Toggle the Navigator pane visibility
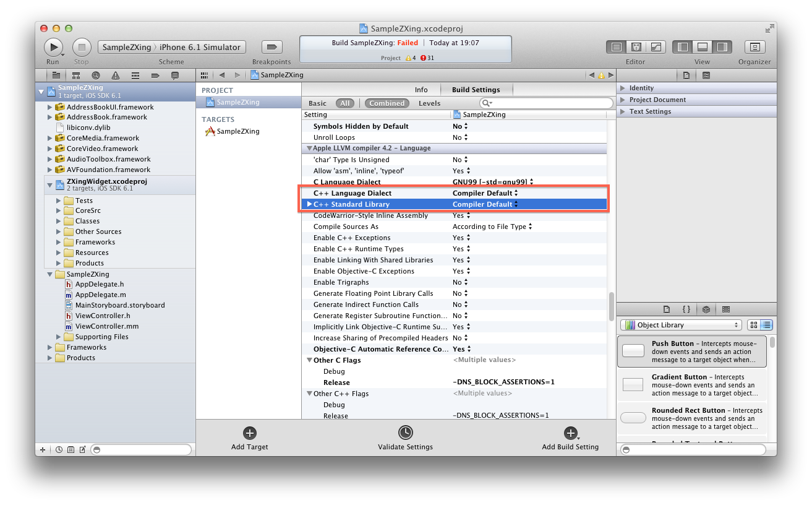The width and height of the screenshot is (812, 505). click(x=683, y=47)
